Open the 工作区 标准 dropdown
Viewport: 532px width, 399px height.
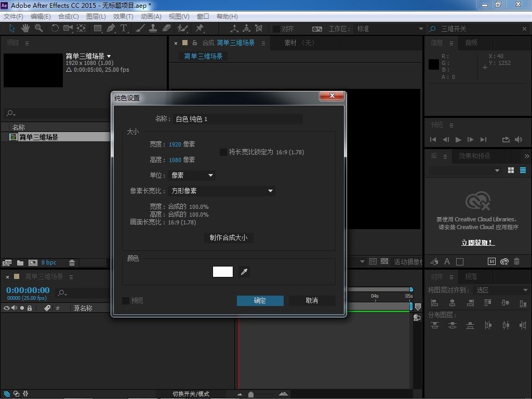click(389, 29)
